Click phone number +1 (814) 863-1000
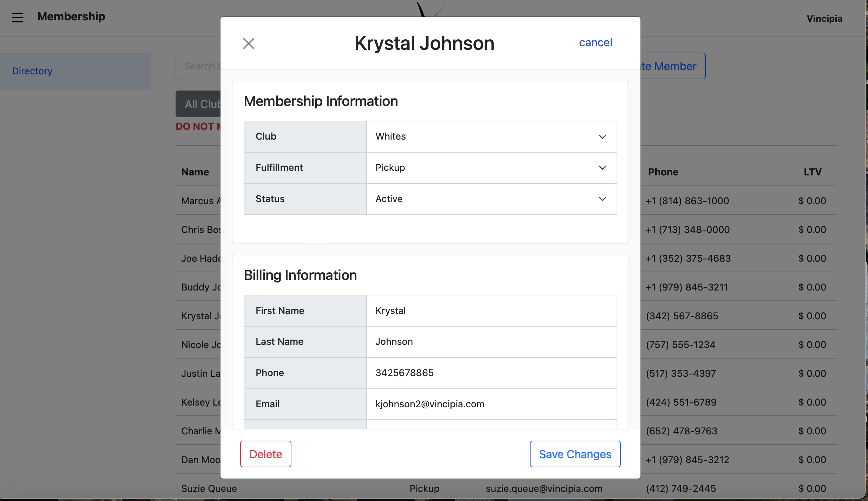This screenshot has height=501, width=868. 687,201
